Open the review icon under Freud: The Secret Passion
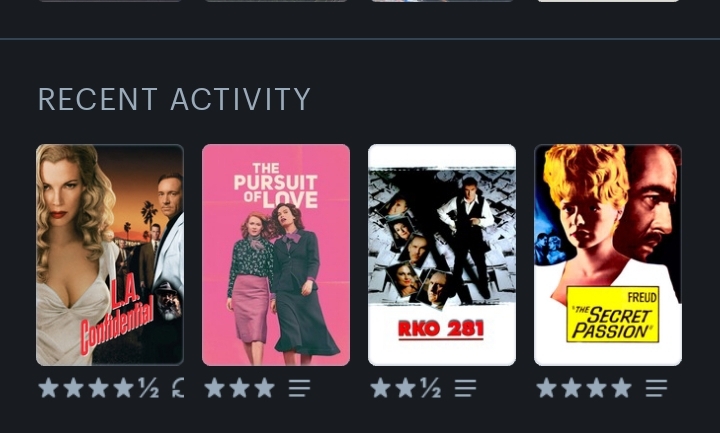720x433 pixels. coord(656,388)
